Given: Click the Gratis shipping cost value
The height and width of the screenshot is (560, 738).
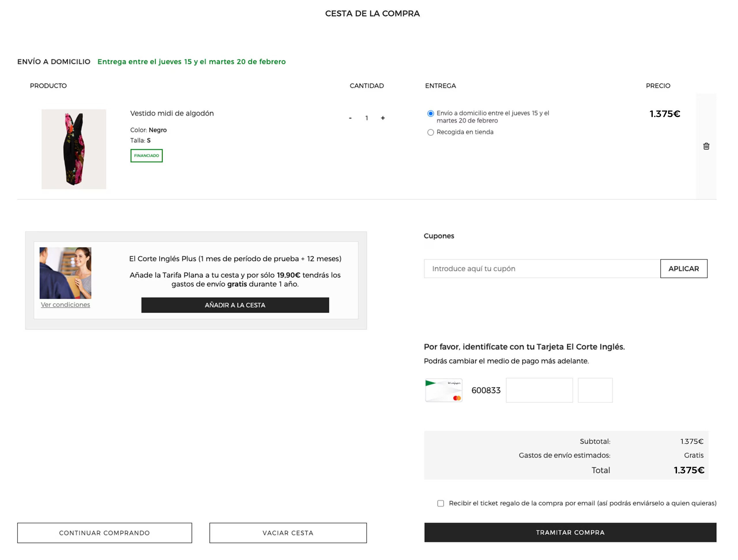Looking at the screenshot, I should coord(694,455).
